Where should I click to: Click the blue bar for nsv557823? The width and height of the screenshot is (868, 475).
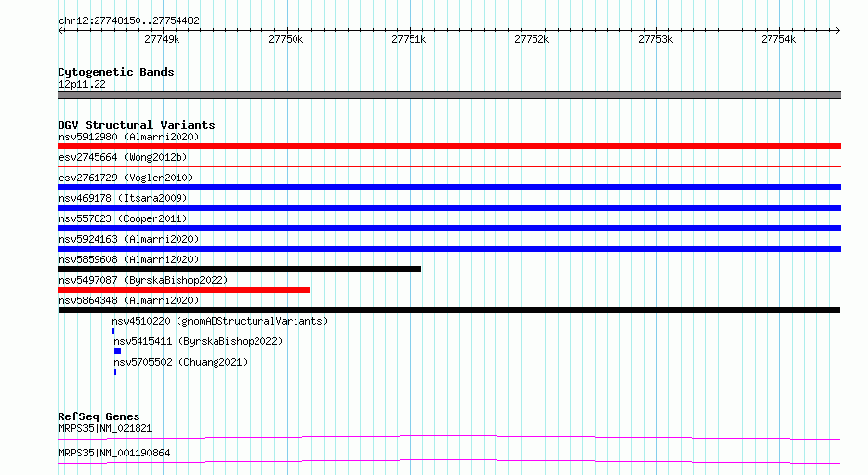449,228
